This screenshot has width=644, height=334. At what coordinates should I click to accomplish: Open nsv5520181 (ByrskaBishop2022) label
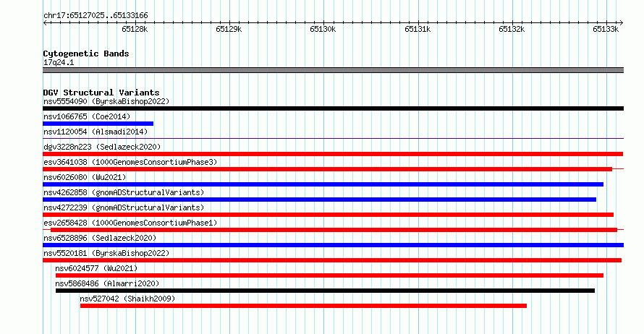[106, 253]
